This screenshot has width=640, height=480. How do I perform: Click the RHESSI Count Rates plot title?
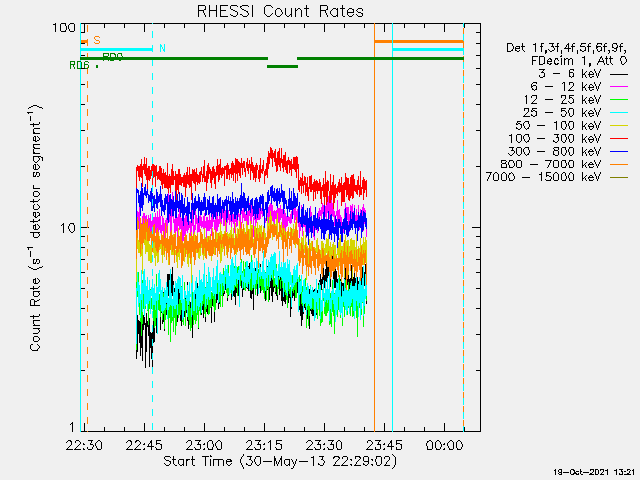[x=278, y=11]
